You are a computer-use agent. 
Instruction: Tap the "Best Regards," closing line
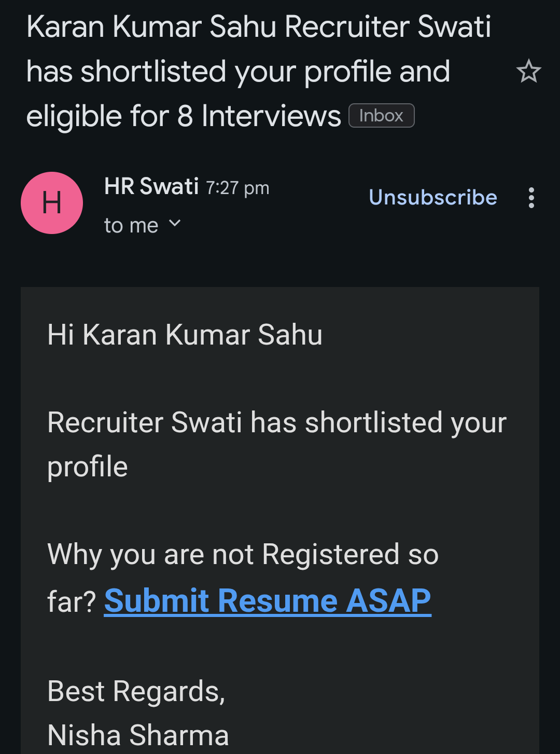point(136,691)
